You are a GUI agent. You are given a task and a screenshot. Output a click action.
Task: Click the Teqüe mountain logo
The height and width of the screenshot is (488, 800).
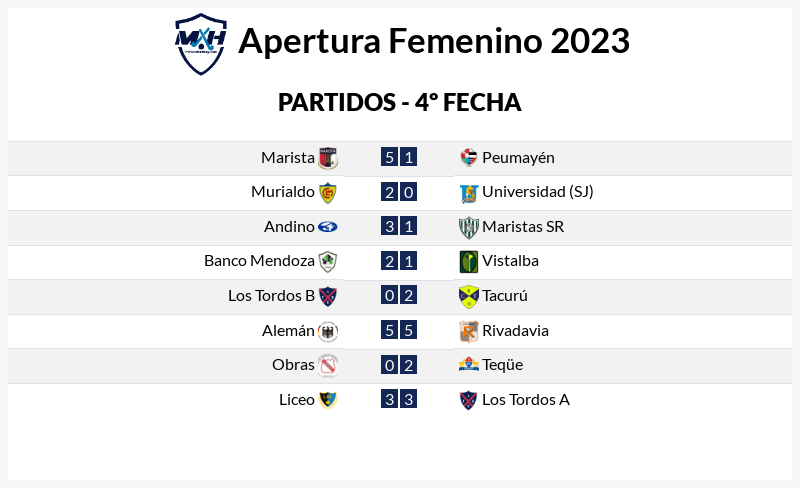tap(468, 364)
